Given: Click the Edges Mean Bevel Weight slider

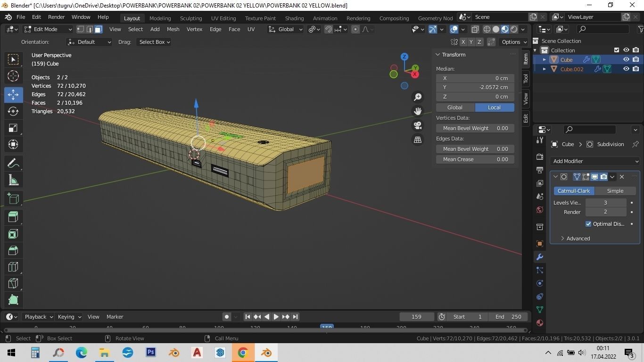Looking at the screenshot, I should (x=475, y=149).
